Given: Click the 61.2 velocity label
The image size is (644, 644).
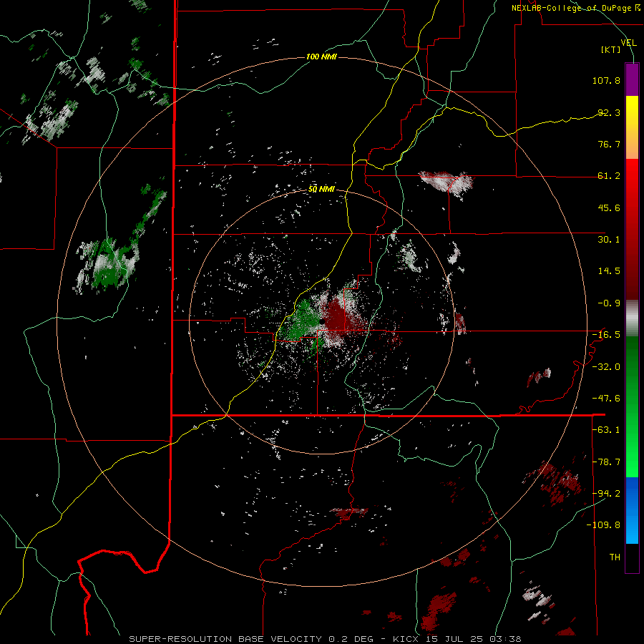Looking at the screenshot, I should pyautogui.click(x=609, y=176).
